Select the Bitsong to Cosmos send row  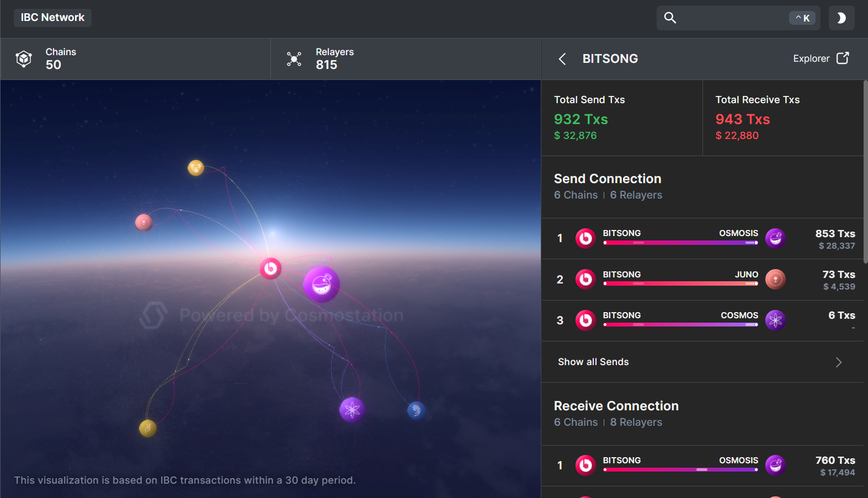click(x=702, y=320)
